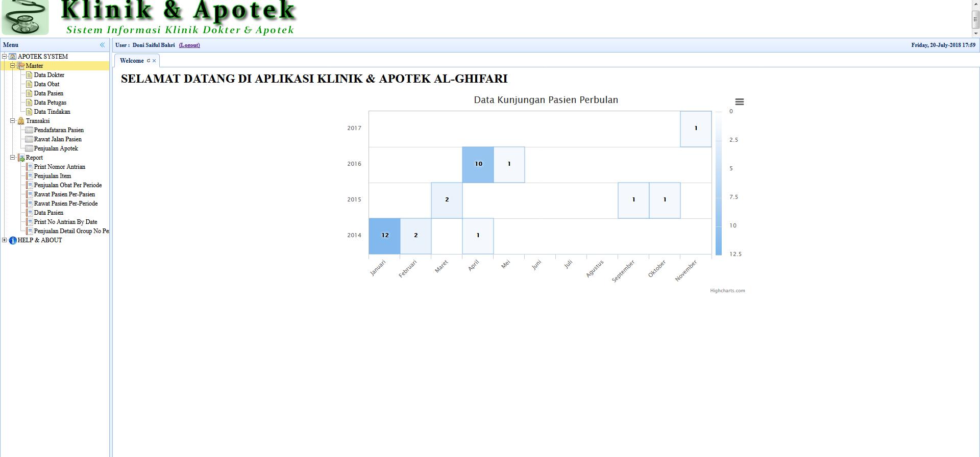980x457 pixels.
Task: Collapse the Menu panel with double-arrow icon
Action: [x=102, y=45]
